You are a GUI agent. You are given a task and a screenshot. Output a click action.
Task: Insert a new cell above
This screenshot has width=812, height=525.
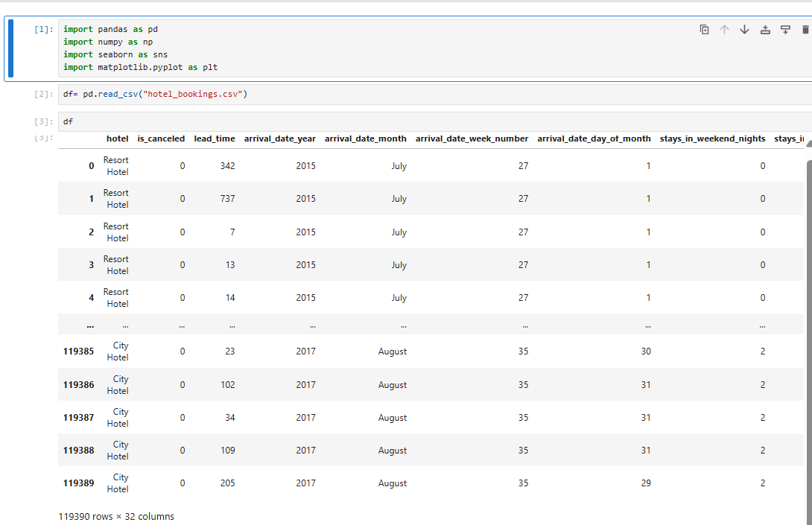point(765,30)
